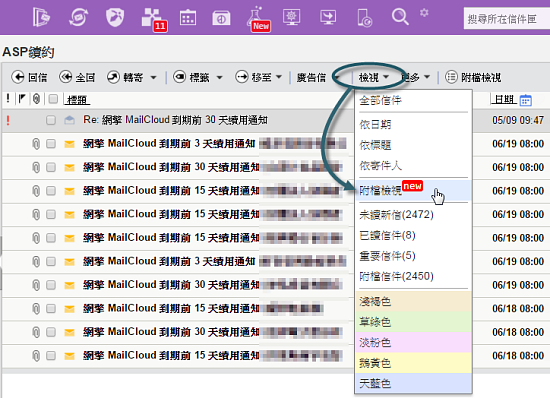Screen dimensions: 550x398
Task: Click the attachment paperclip column header
Action: point(36,99)
